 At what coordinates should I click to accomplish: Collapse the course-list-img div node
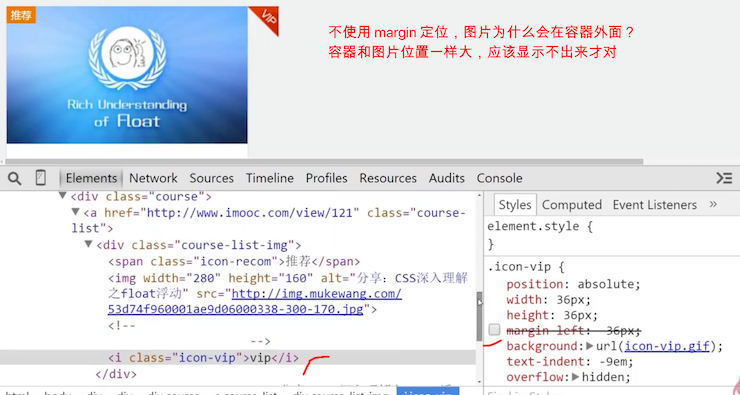pos(88,244)
